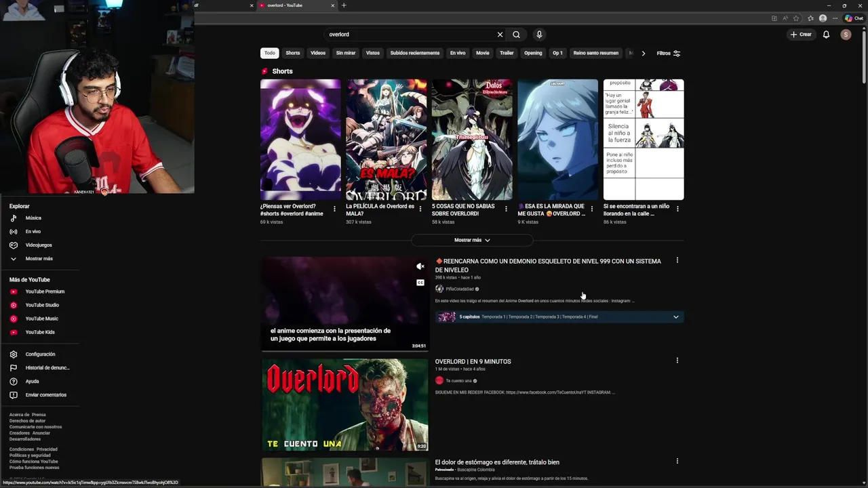
Task: Clear the search box with the X icon
Action: tap(500, 35)
